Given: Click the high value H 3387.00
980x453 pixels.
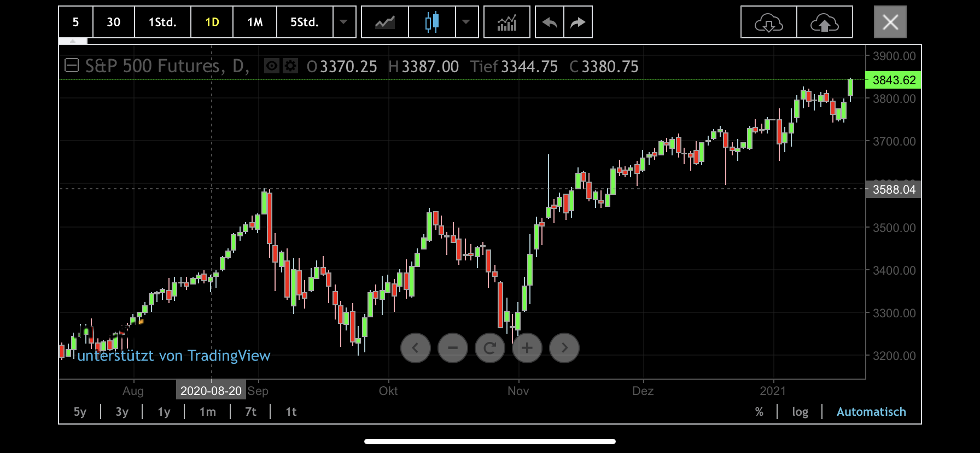Looking at the screenshot, I should 423,67.
